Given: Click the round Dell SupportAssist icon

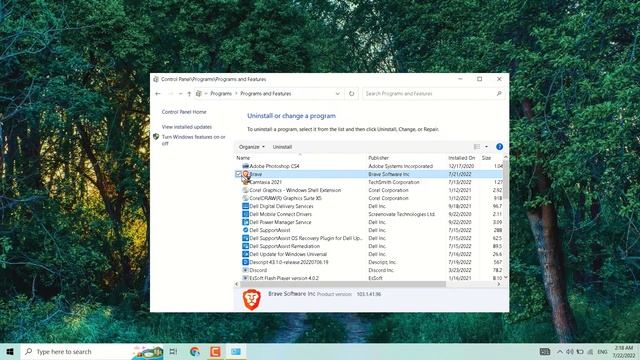Looking at the screenshot, I should (x=245, y=230).
